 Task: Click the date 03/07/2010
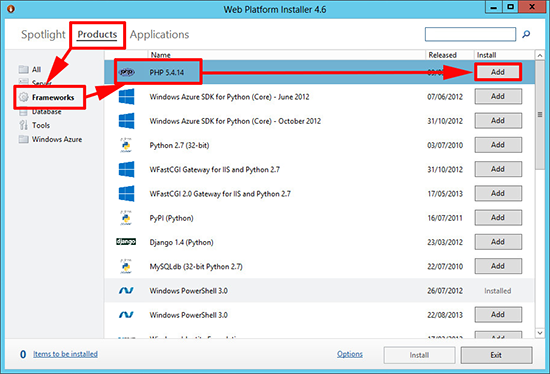click(445, 145)
